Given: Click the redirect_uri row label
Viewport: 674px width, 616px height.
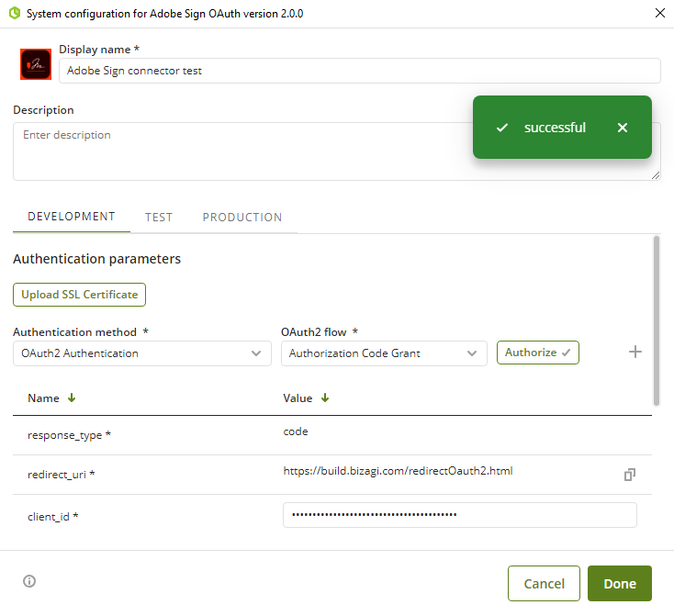Looking at the screenshot, I should click(x=61, y=475).
